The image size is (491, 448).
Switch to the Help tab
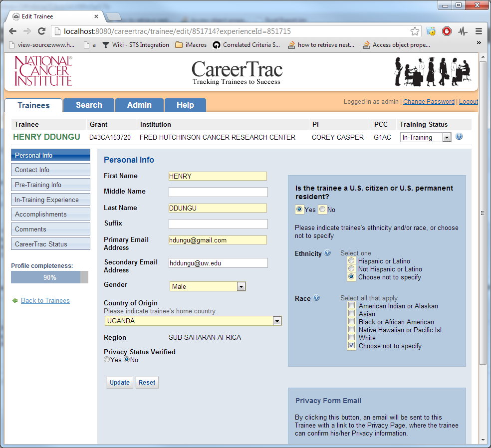(186, 105)
